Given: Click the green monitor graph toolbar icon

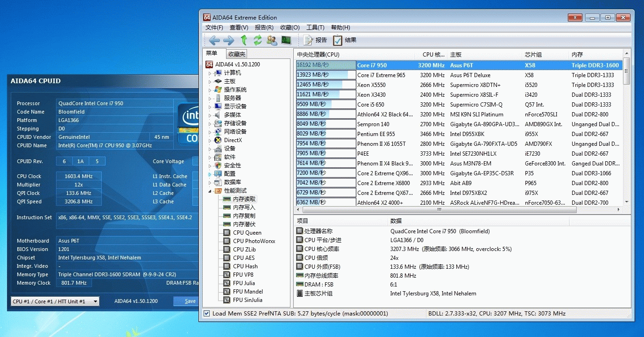Looking at the screenshot, I should tap(286, 40).
